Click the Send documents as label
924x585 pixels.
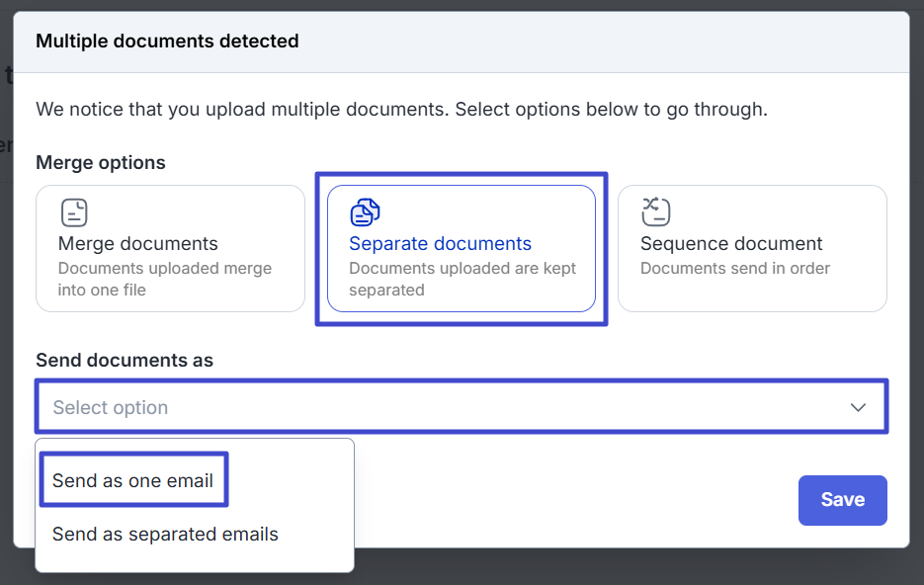pos(125,361)
